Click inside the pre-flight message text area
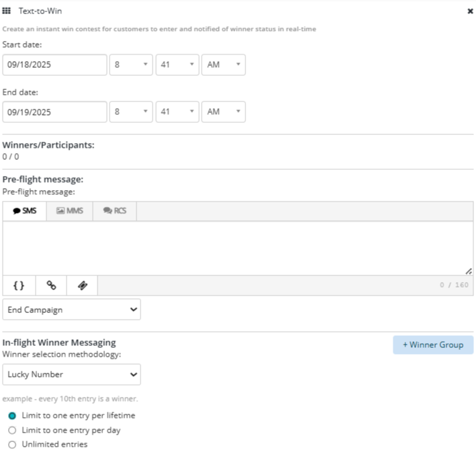This screenshot has height=450, width=476. [x=237, y=248]
